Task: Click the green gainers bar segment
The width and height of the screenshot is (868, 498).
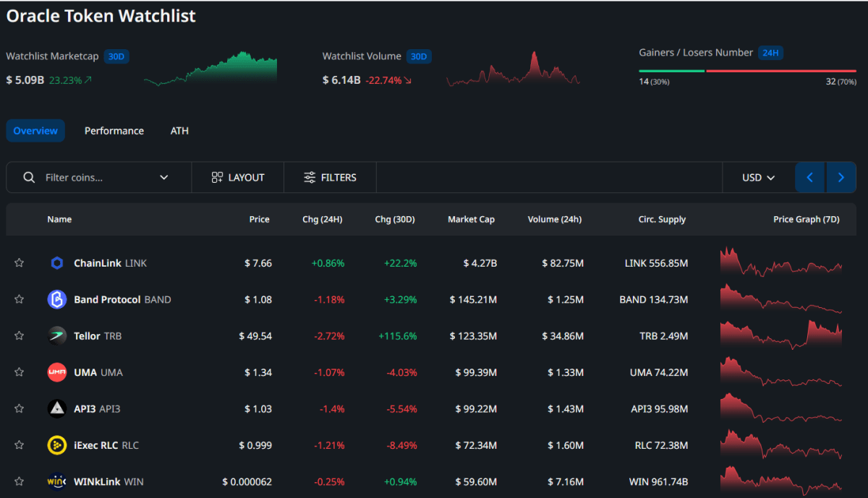Action: (671, 71)
